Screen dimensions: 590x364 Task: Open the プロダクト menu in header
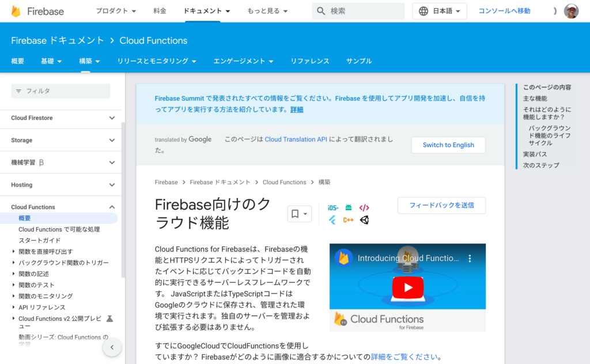click(x=115, y=11)
